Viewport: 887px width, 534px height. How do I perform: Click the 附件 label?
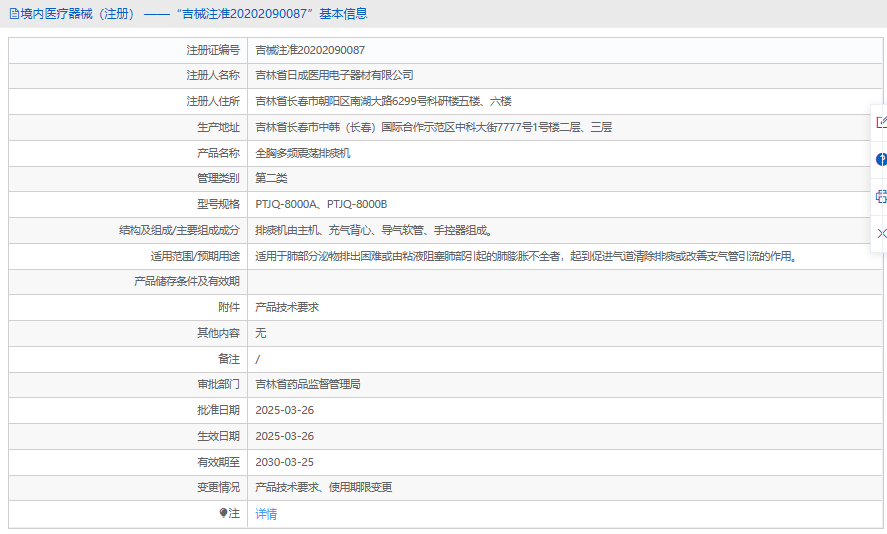(x=229, y=307)
